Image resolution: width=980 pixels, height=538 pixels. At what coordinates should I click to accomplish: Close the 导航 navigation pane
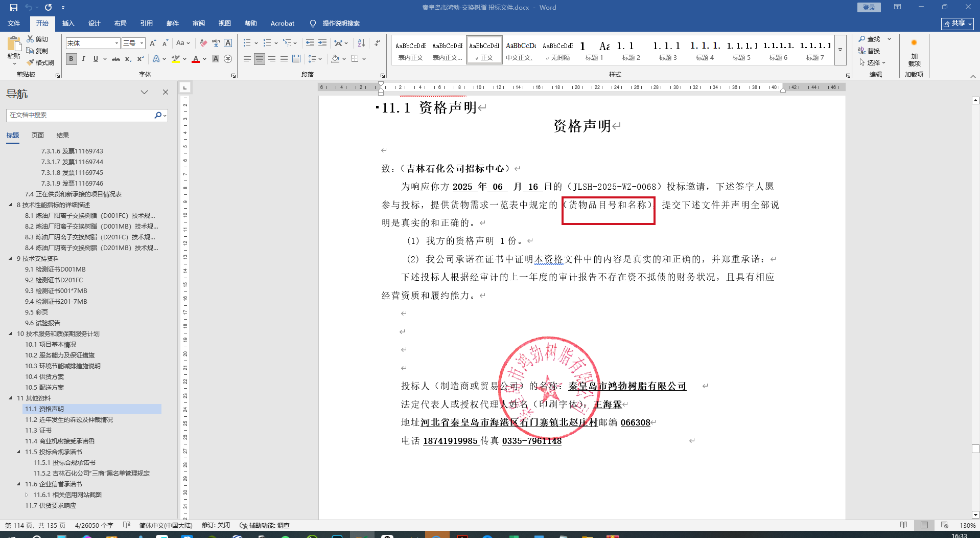(166, 93)
